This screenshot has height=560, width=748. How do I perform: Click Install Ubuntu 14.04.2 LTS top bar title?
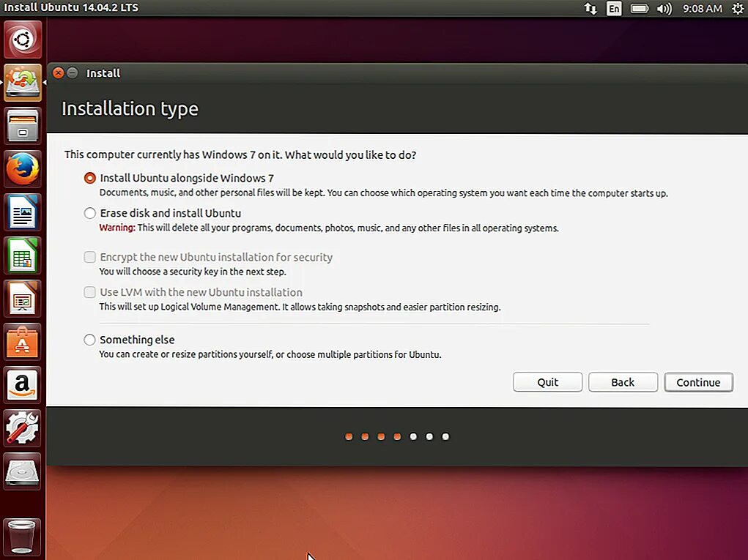tap(70, 7)
